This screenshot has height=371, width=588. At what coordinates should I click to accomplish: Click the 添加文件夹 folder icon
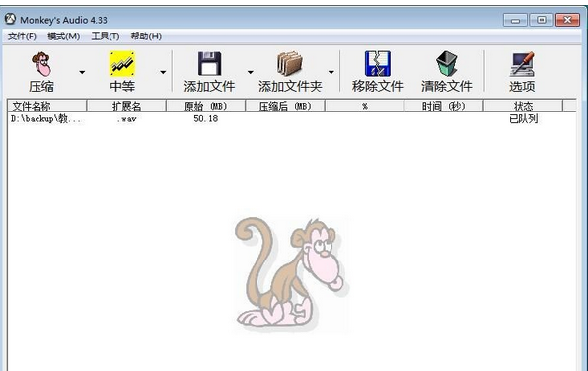[x=290, y=64]
